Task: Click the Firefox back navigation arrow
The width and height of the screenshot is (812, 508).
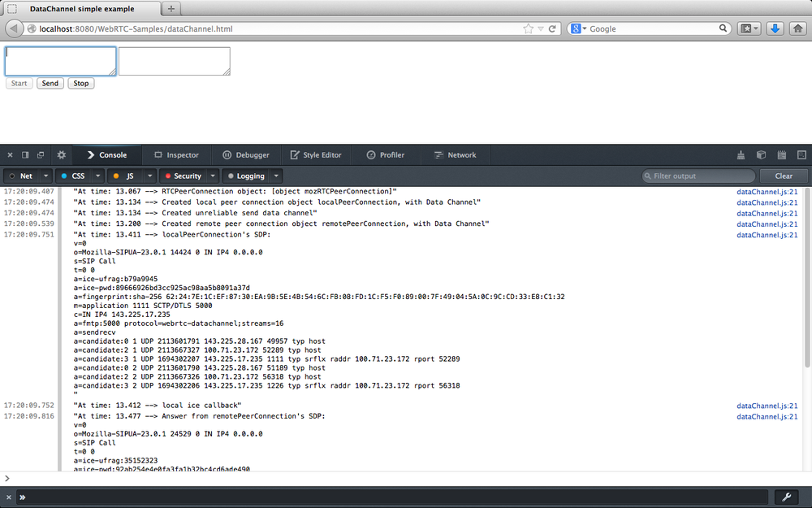Action: pos(12,28)
